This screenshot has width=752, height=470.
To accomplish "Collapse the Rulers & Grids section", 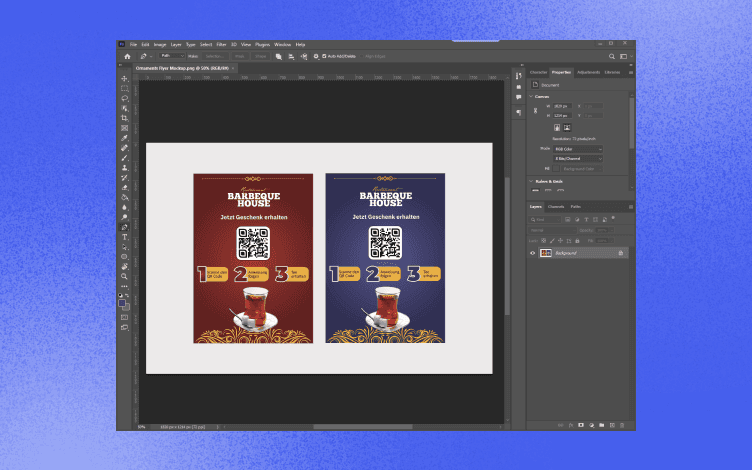I will click(531, 181).
